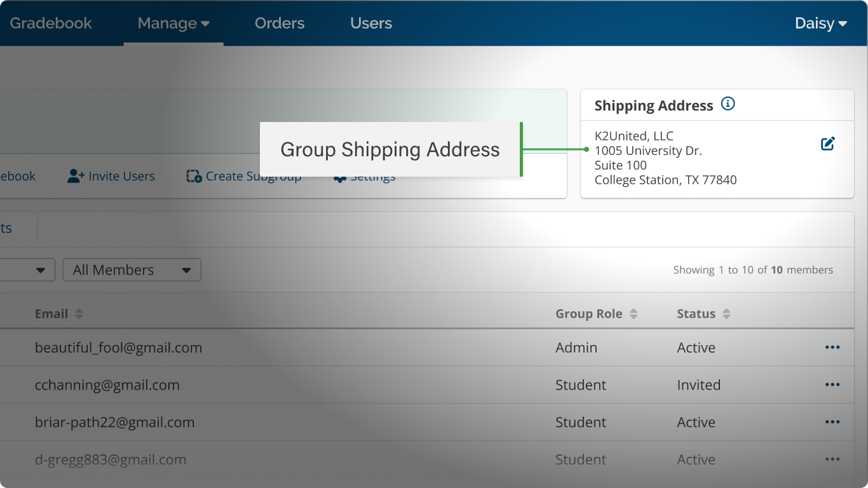Click Active status for briar-path22@gmail.com

pos(696,423)
